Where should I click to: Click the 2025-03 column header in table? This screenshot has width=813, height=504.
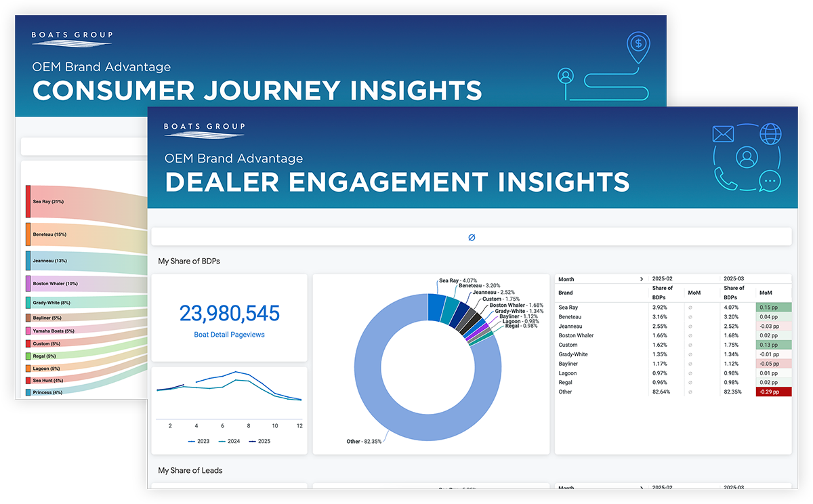(734, 279)
